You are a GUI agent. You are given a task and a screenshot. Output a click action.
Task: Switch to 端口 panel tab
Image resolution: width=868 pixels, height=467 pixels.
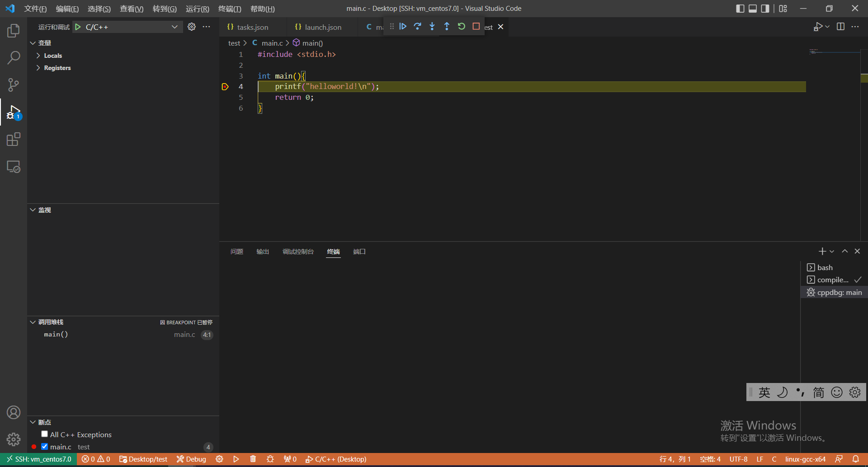pos(359,252)
